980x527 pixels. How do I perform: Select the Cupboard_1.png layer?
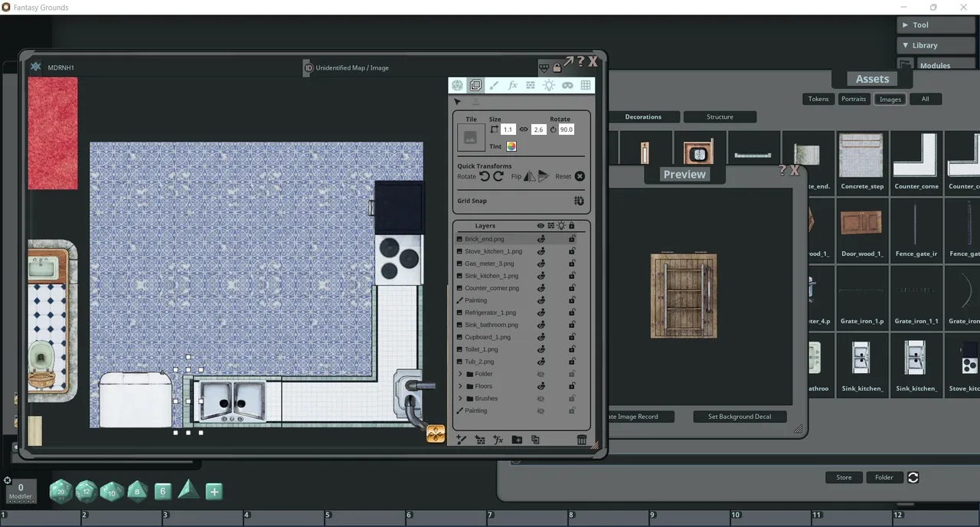pyautogui.click(x=487, y=337)
